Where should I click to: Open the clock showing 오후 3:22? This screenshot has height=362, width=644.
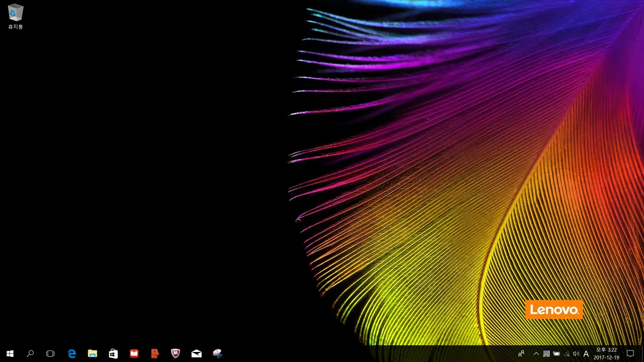606,353
